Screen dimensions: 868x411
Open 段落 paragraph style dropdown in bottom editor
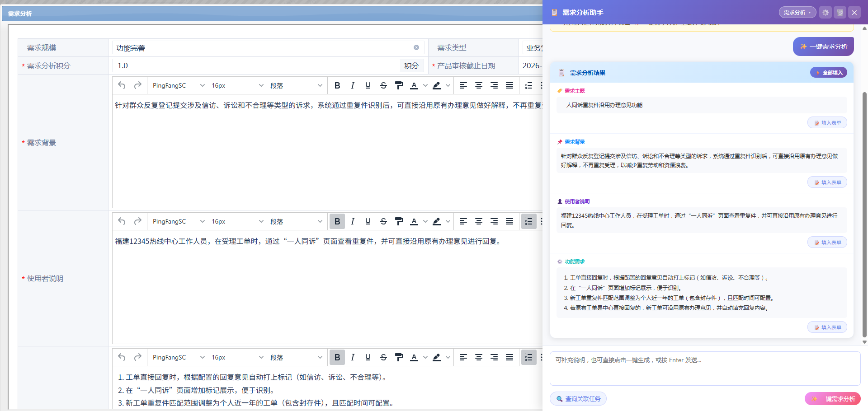[296, 357]
